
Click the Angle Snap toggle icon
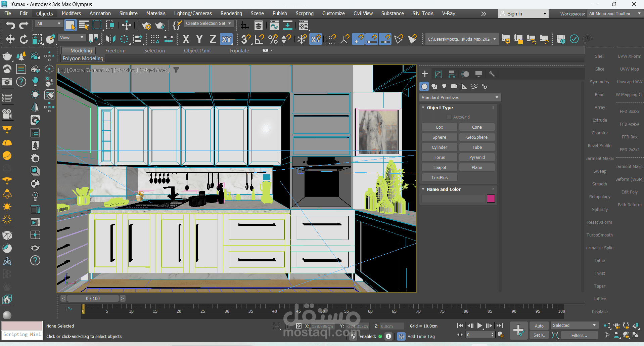tap(259, 39)
